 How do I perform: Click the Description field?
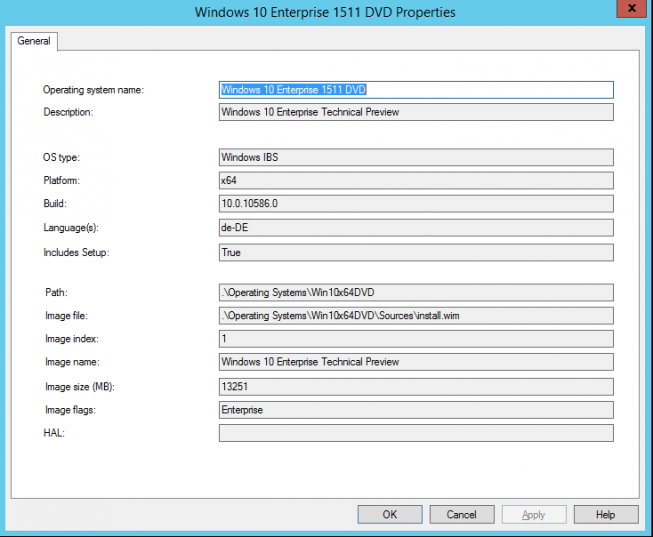click(416, 112)
